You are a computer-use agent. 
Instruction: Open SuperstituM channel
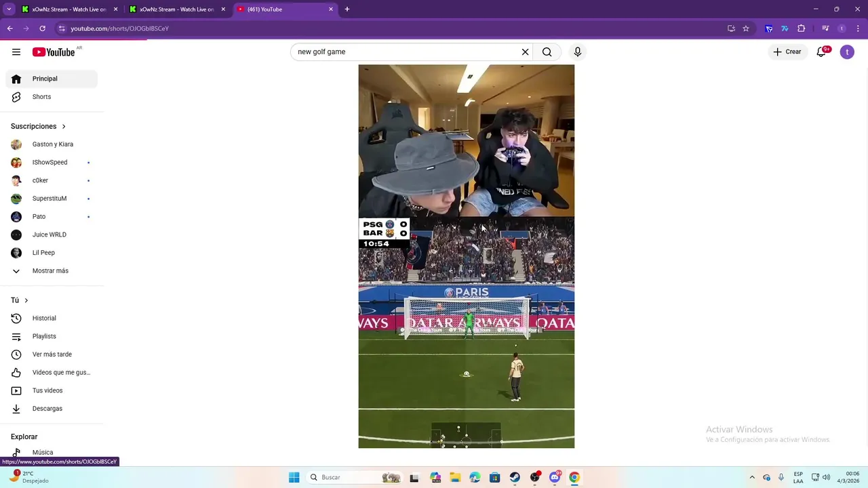tap(52, 199)
